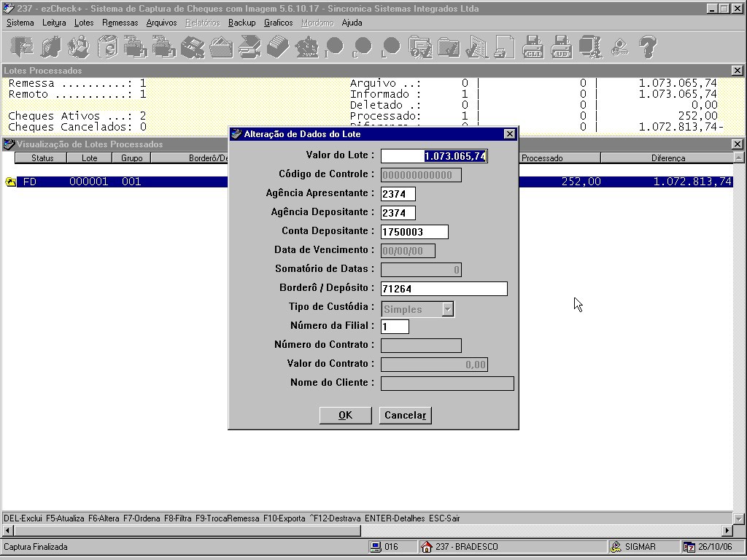Click the round toolbar icon labeled C
747x560 pixels.
click(363, 47)
